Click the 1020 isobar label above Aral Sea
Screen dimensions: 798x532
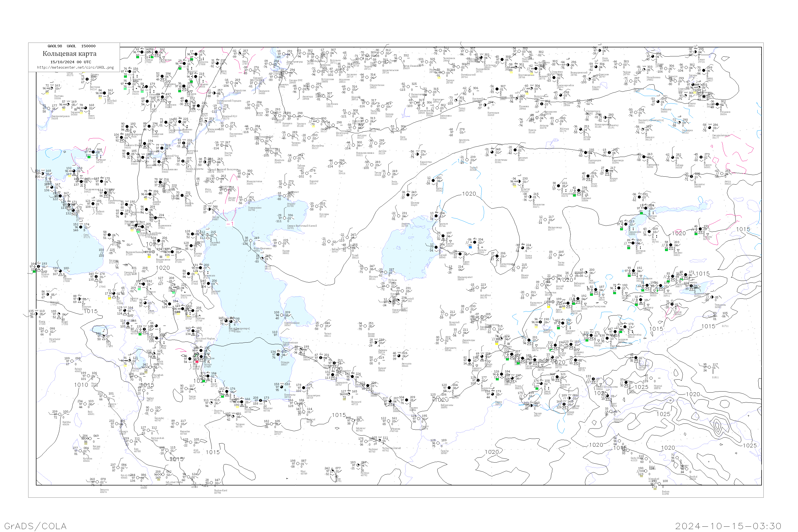(469, 194)
